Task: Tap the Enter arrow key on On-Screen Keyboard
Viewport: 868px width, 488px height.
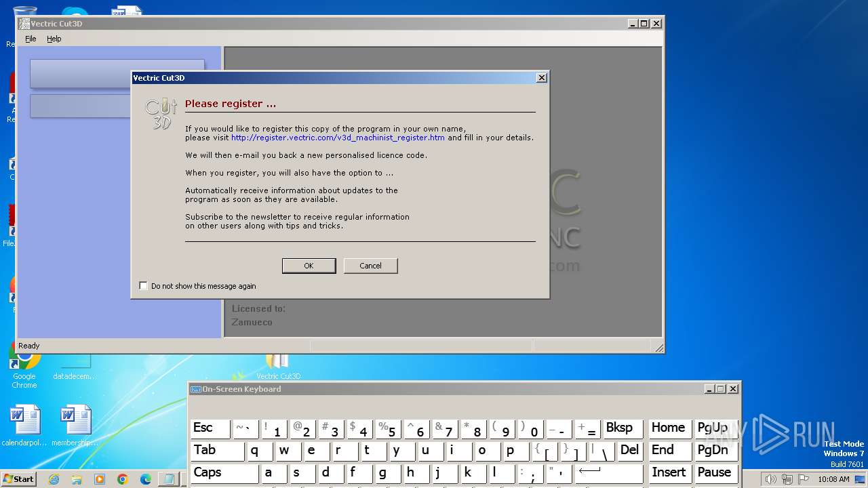Action: [x=609, y=473]
